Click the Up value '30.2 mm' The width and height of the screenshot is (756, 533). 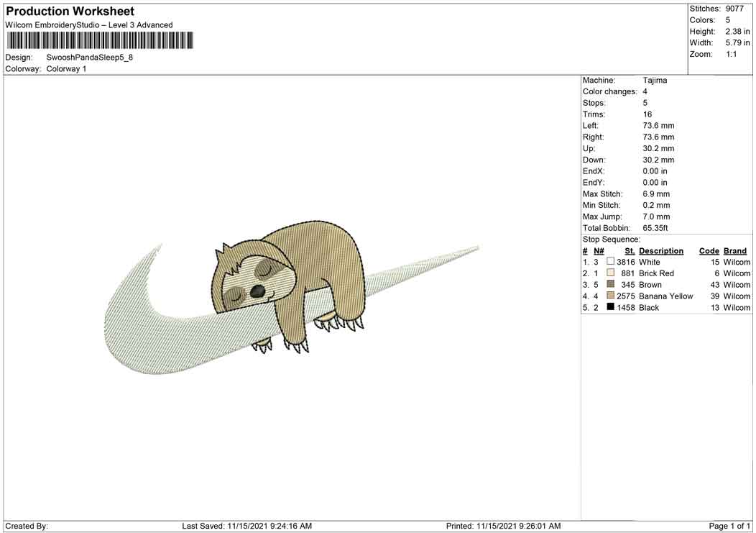pos(658,149)
